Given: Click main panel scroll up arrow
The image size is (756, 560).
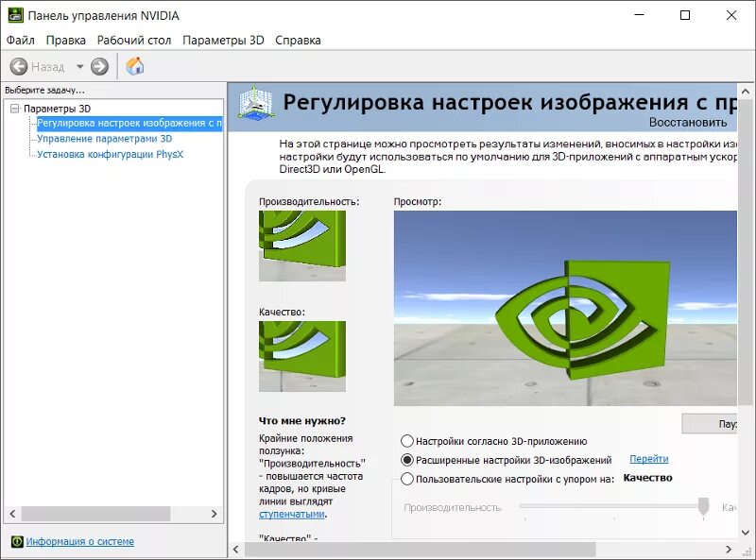Looking at the screenshot, I should coord(746,91).
